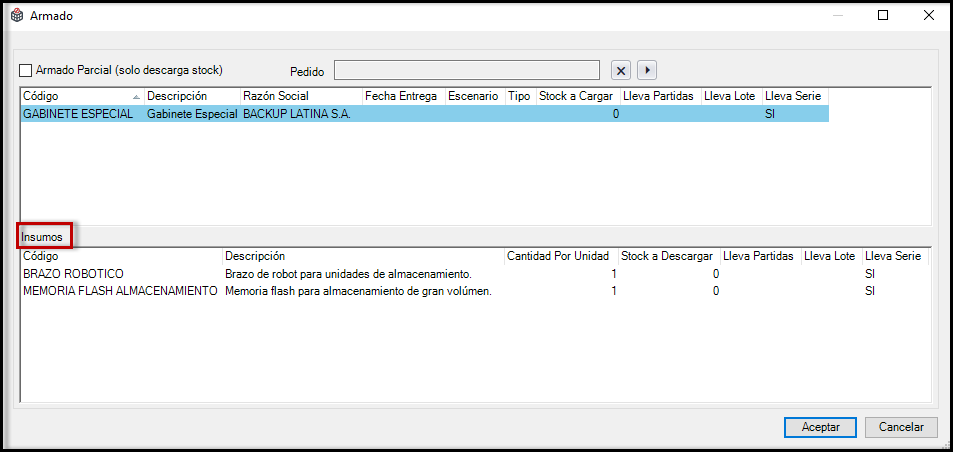Click Escenario column header
The image size is (953, 452).
(x=475, y=96)
